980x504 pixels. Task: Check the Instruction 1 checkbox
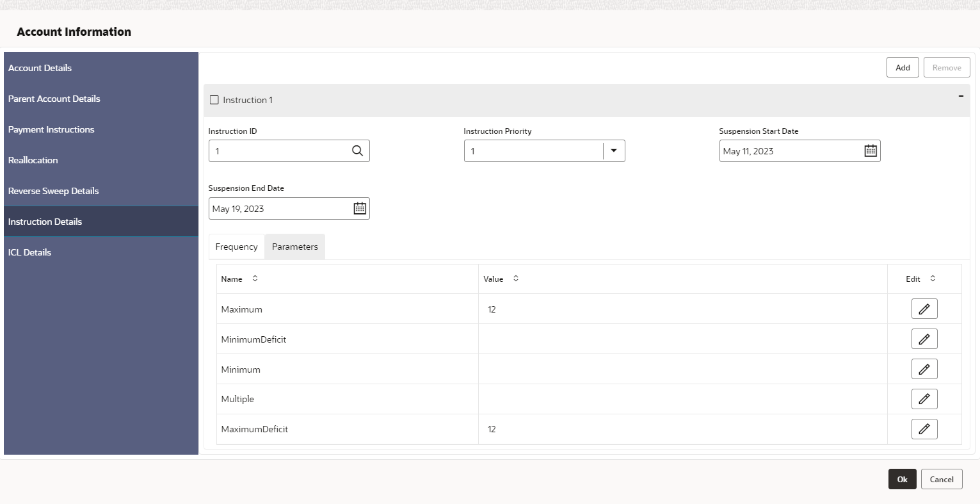pyautogui.click(x=214, y=100)
